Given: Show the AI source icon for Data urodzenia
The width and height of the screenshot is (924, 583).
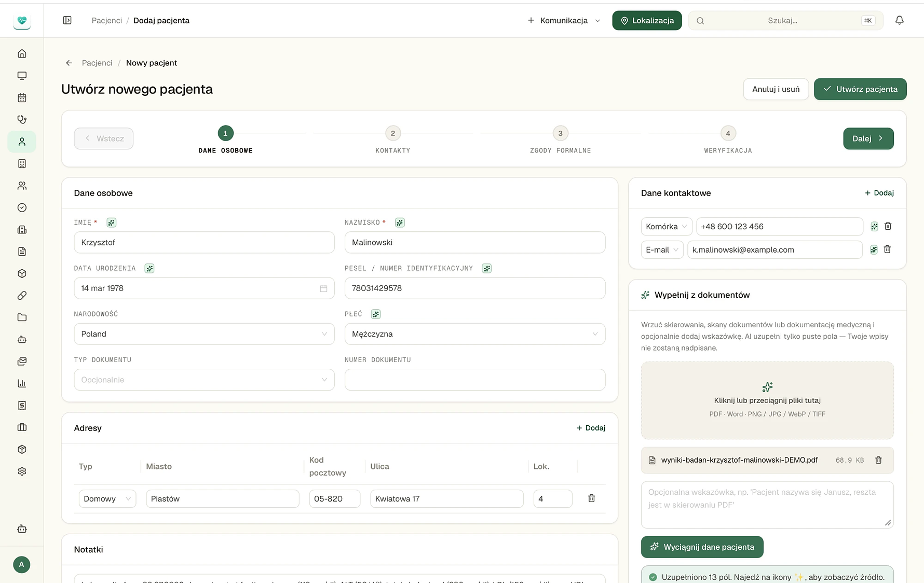Looking at the screenshot, I should 150,268.
